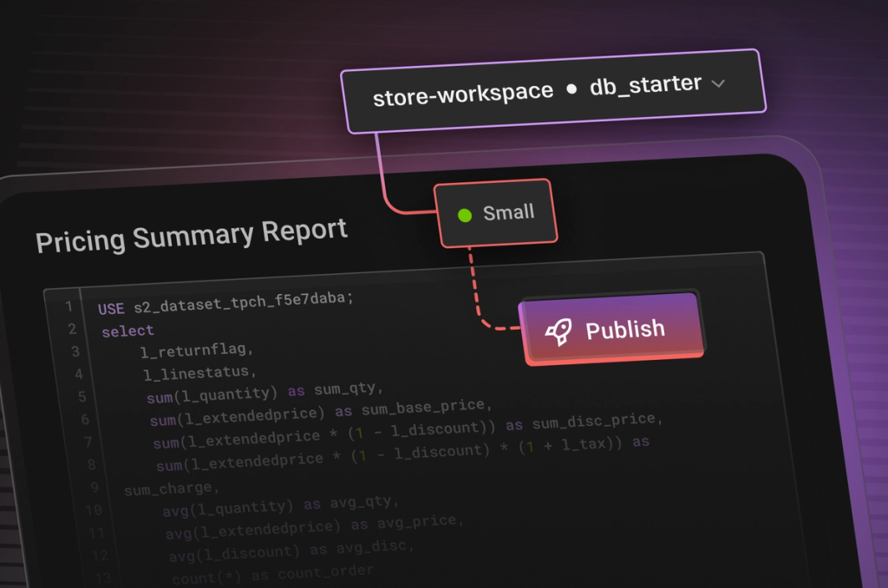
Task: Select the Small workspace size badge
Action: coord(496,213)
